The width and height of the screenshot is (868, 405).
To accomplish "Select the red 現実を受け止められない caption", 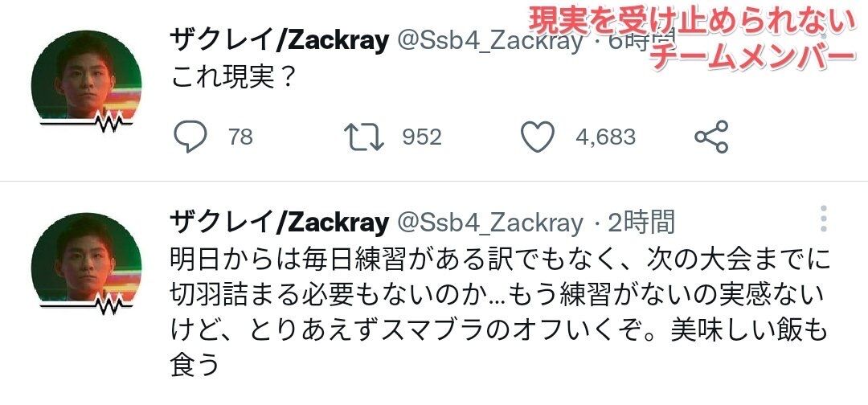I will tap(692, 22).
